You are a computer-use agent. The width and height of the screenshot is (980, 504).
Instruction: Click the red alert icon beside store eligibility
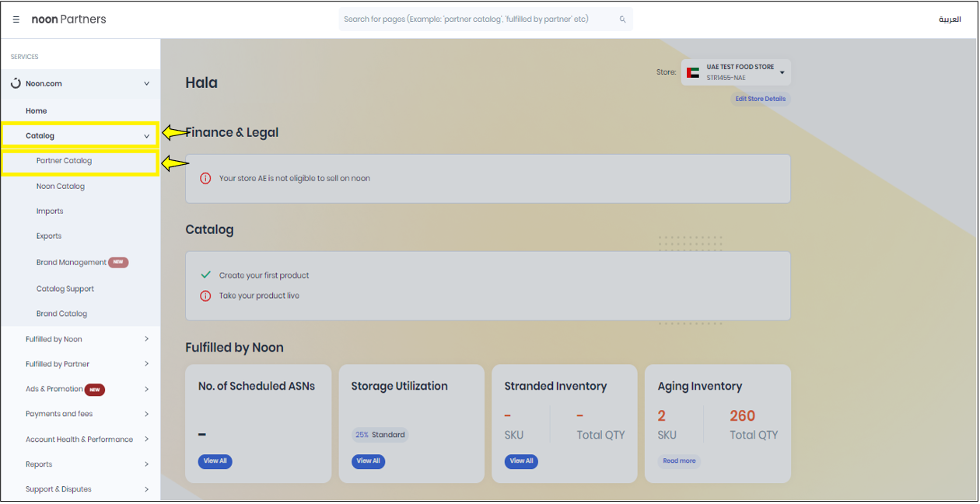tap(205, 178)
